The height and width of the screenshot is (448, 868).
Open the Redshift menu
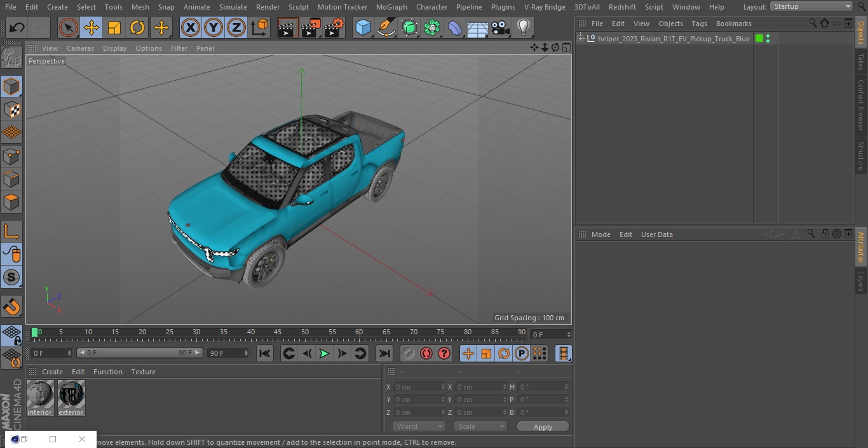[x=622, y=7]
